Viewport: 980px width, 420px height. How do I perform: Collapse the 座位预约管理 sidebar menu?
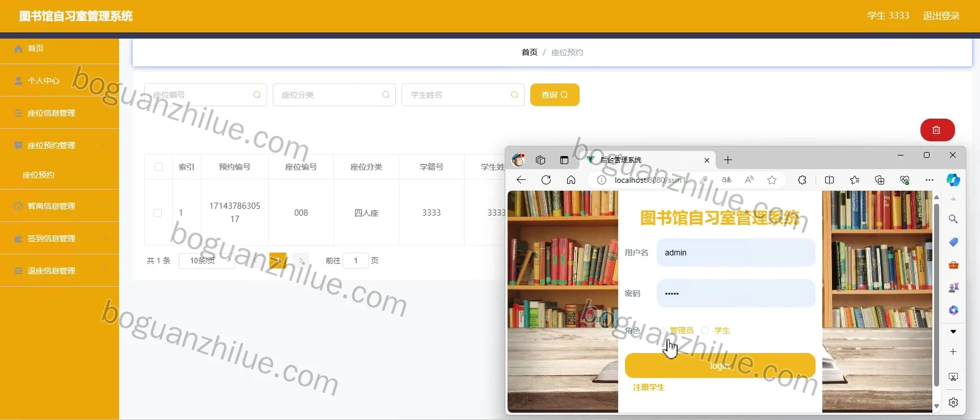tap(60, 145)
